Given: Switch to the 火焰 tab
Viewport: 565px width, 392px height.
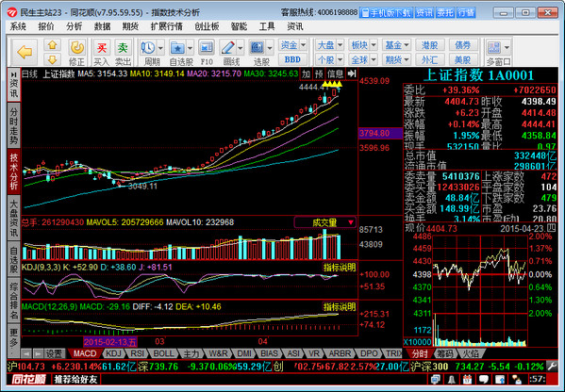Looking at the screenshot, I should pos(470,353).
